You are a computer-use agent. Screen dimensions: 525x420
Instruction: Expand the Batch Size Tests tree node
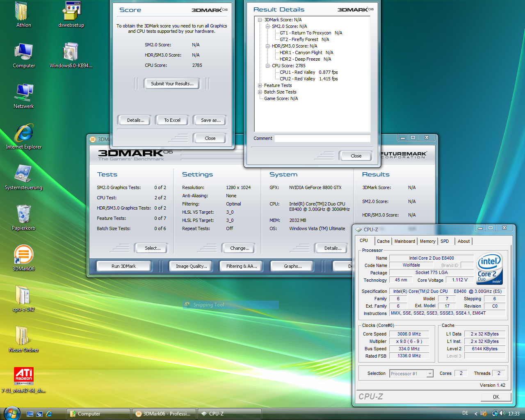(x=260, y=92)
